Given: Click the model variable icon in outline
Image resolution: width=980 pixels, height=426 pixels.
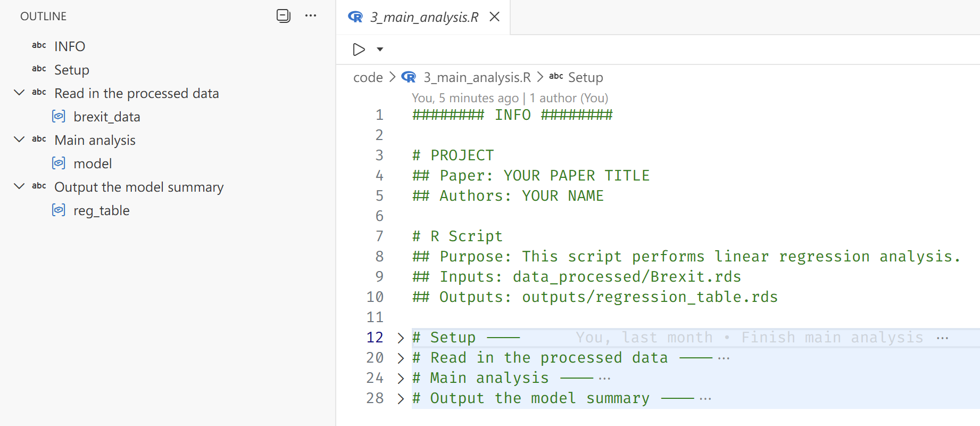Looking at the screenshot, I should pos(59,163).
